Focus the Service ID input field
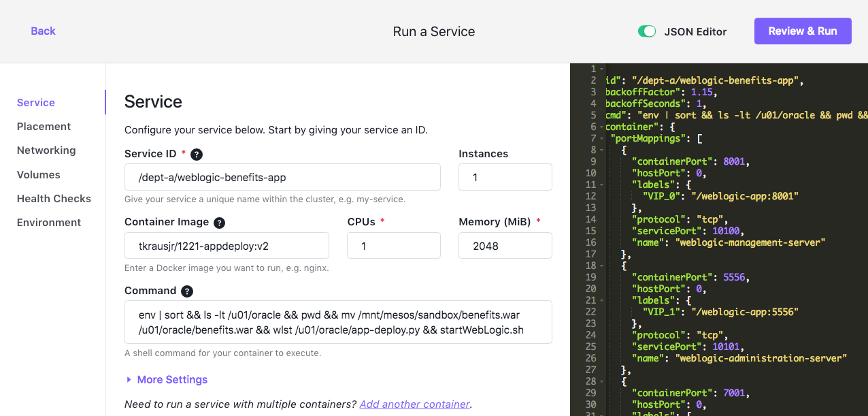 click(x=282, y=178)
